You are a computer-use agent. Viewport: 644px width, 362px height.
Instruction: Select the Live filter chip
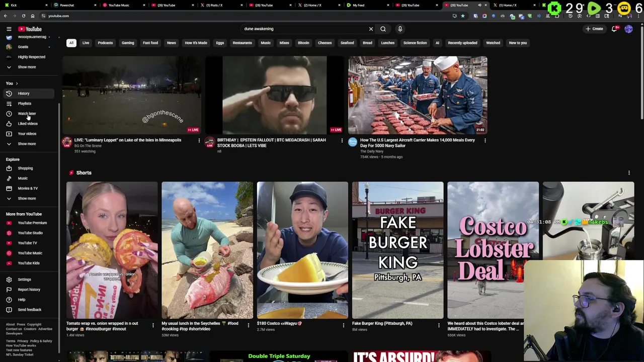(x=86, y=43)
